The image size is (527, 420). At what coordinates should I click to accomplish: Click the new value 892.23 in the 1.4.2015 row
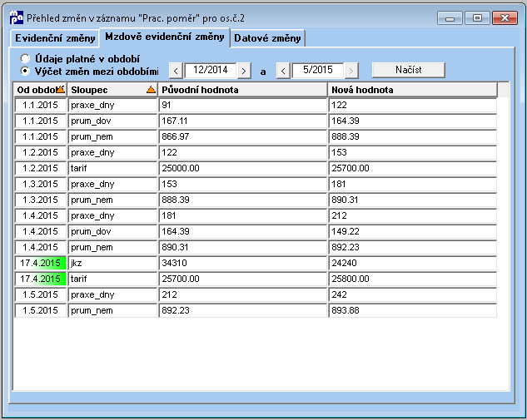click(412, 247)
